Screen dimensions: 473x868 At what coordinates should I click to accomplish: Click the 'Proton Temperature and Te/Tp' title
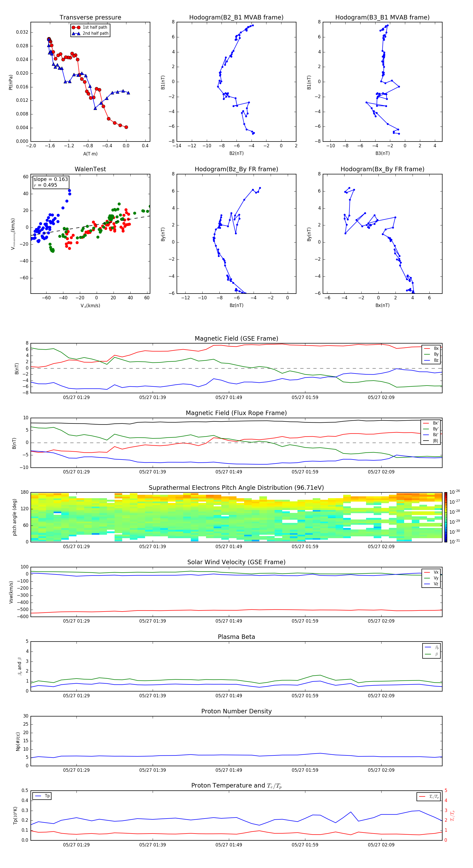click(x=236, y=786)
